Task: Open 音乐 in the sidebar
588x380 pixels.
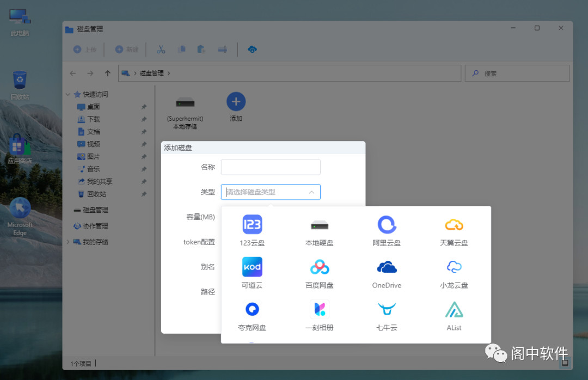Action: coord(89,169)
